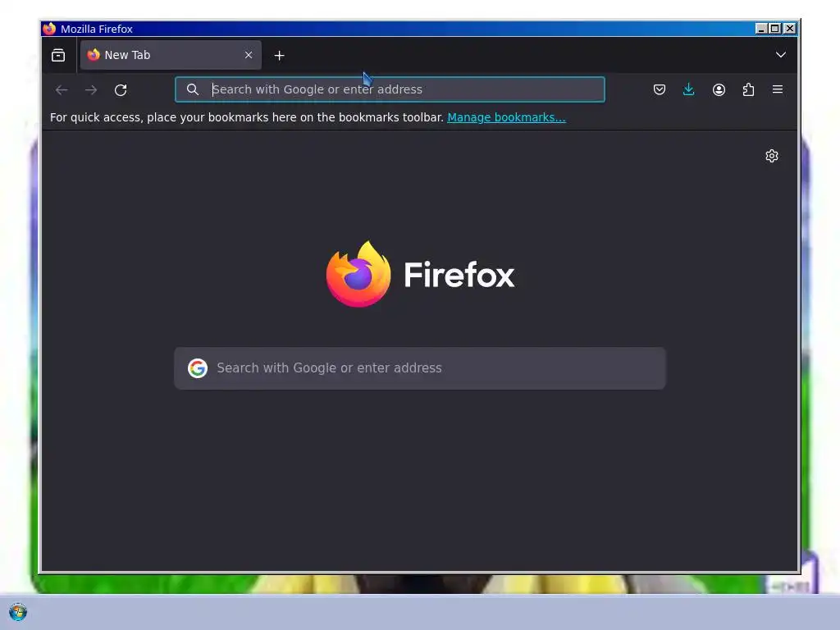Viewport: 840px width, 630px height.
Task: Open a new tab with plus icon
Action: pyautogui.click(x=279, y=56)
